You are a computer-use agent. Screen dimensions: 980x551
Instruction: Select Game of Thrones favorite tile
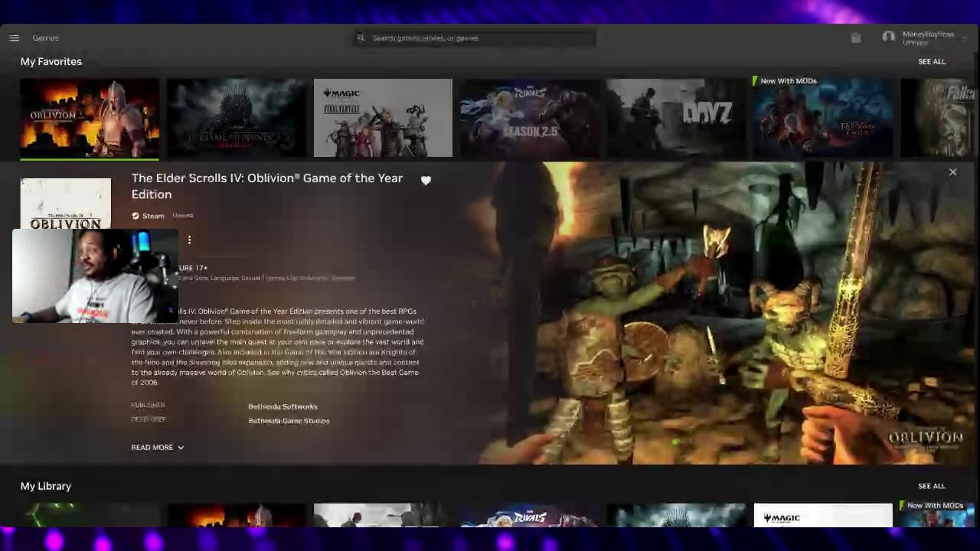tap(237, 118)
